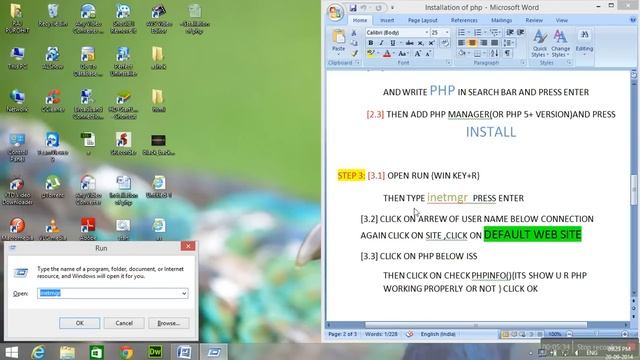This screenshot has width=640, height=360.
Task: Open the Font dialog launcher
Action: (449, 62)
